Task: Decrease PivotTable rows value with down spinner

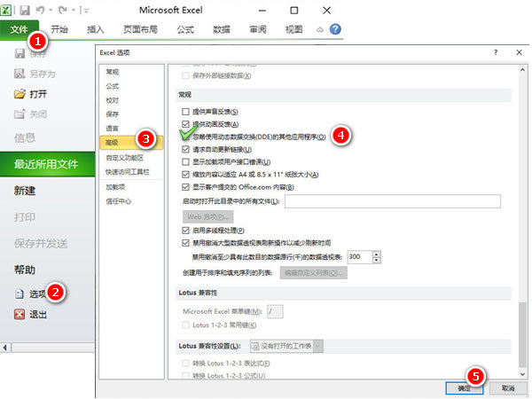Action: pyautogui.click(x=377, y=260)
